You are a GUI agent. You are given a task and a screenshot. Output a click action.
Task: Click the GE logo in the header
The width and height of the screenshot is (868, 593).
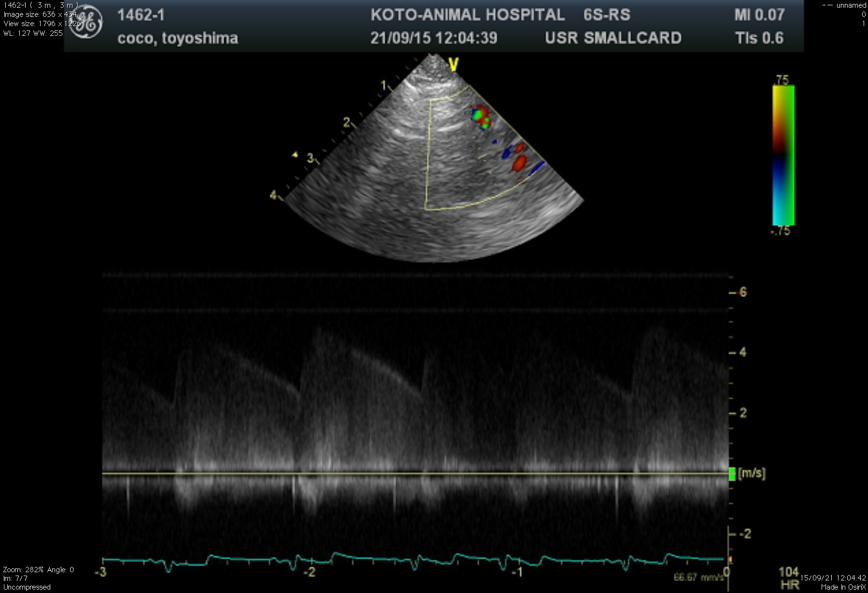coord(86,22)
